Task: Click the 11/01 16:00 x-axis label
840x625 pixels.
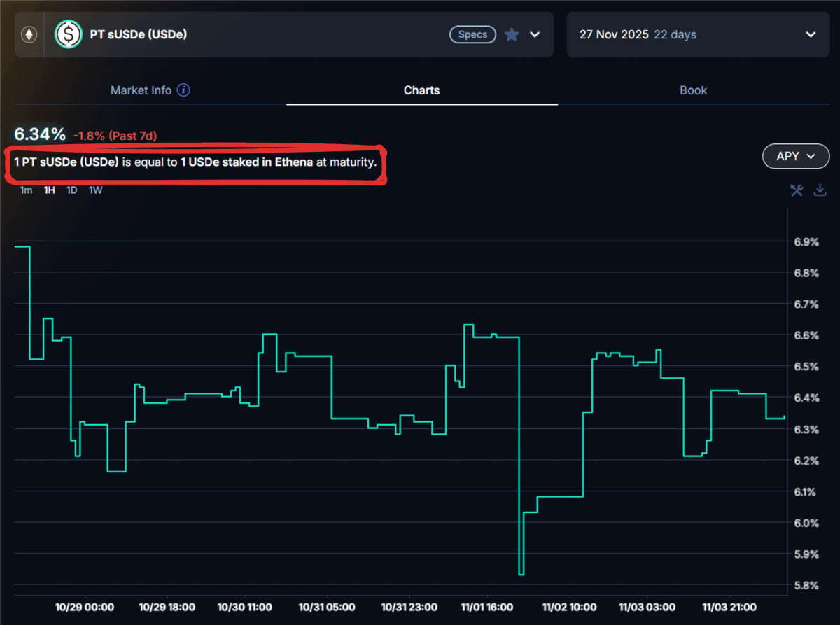Action: 486,607
